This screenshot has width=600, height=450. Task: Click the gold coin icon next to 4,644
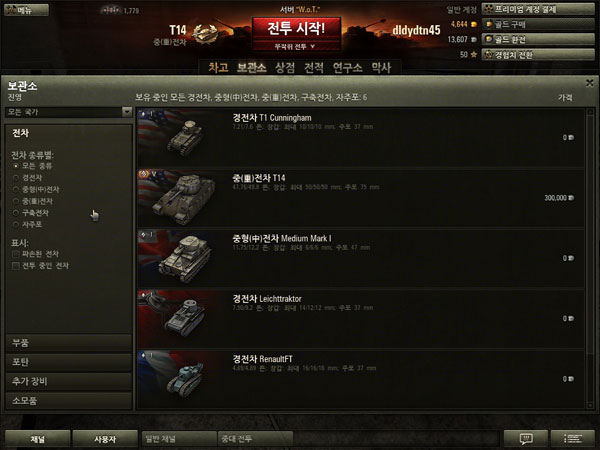[474, 24]
